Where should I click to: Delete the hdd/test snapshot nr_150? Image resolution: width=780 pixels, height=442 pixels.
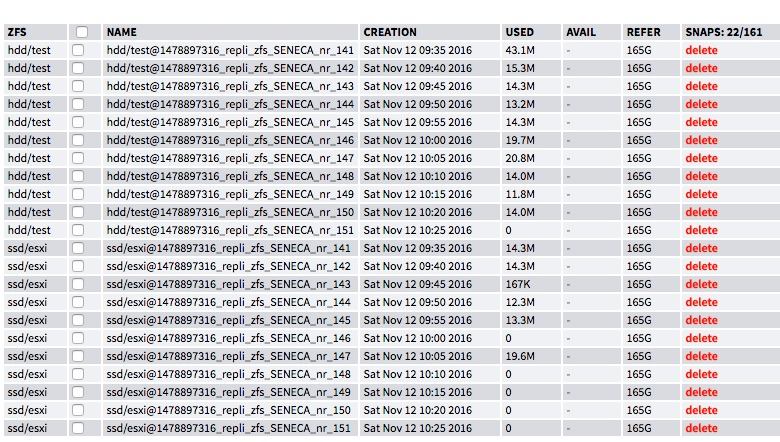pos(701,212)
